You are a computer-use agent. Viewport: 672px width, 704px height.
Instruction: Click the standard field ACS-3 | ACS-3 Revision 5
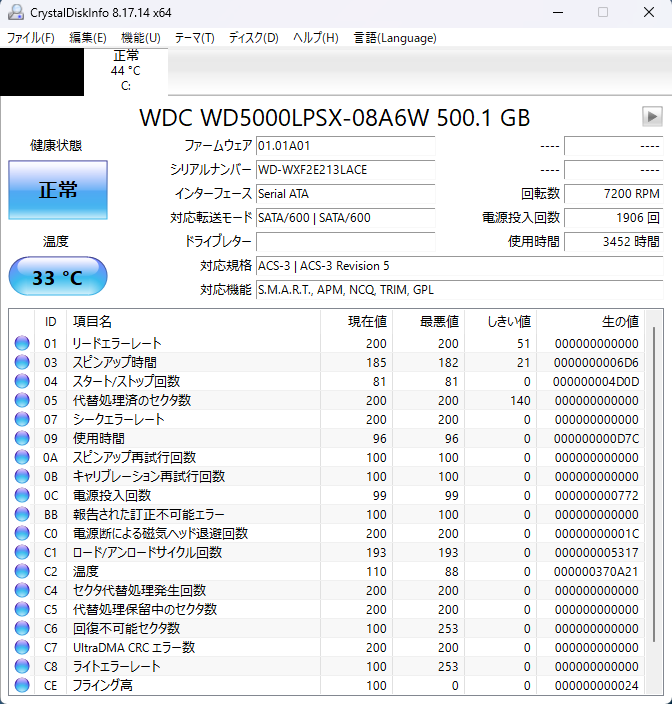click(x=459, y=266)
